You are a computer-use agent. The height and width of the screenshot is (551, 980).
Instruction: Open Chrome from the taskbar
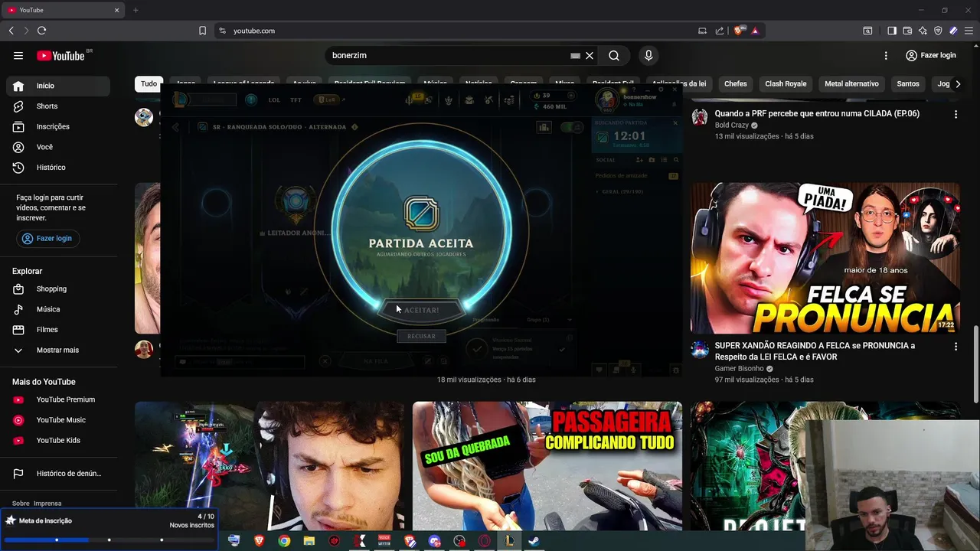[x=284, y=541]
